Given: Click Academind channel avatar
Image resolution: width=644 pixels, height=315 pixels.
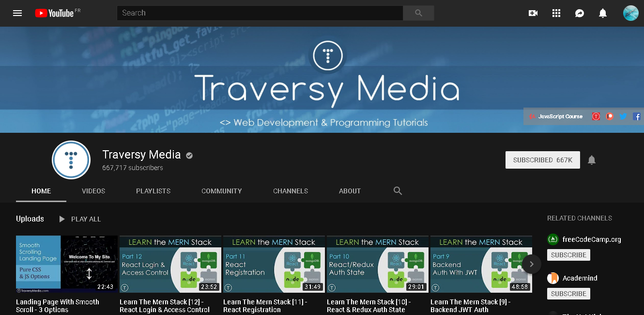Looking at the screenshot, I should [x=553, y=278].
